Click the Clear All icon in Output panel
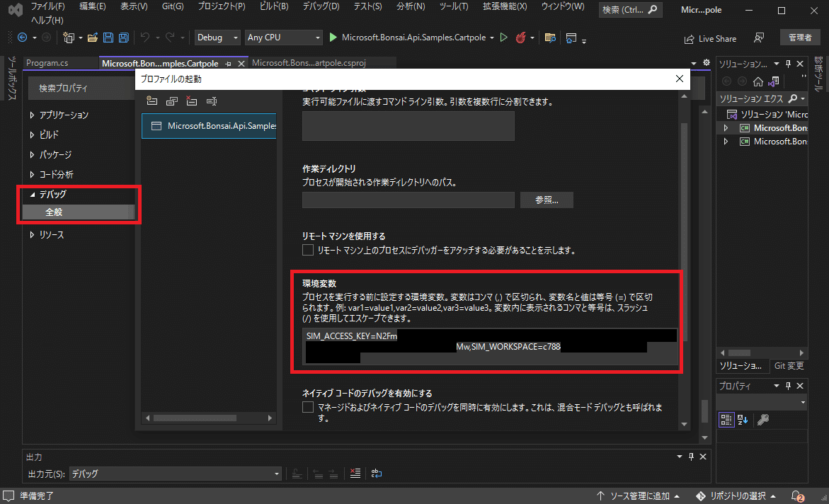Screen dimensions: 829x504 pos(355,474)
